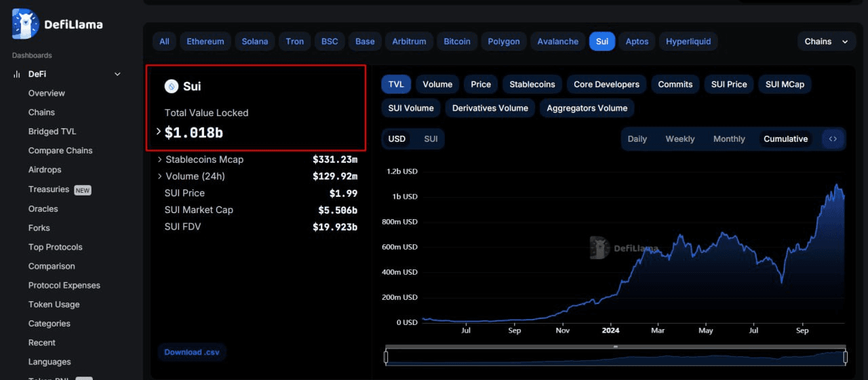Click the SUI Price value $1.99

tap(343, 193)
